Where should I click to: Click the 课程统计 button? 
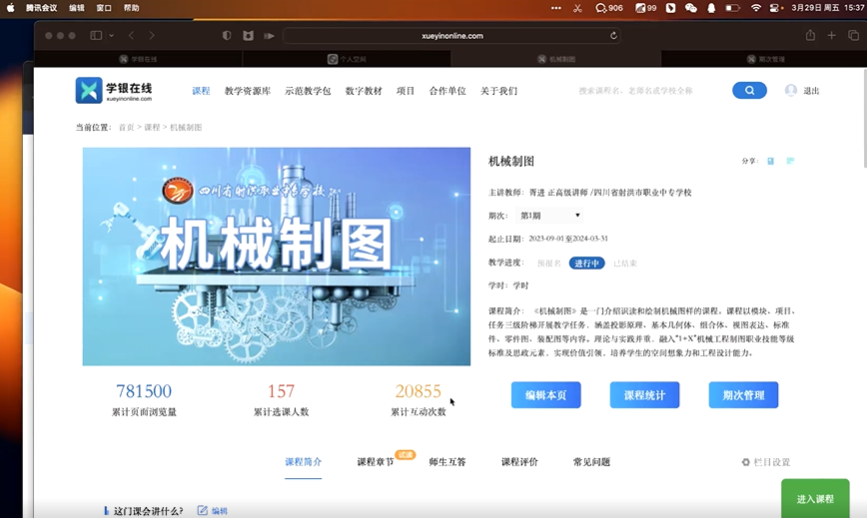click(645, 395)
